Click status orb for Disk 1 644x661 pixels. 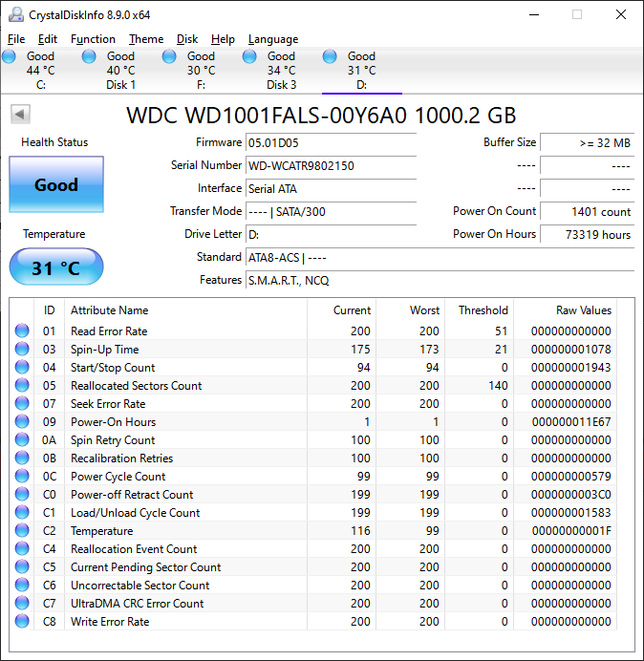click(89, 56)
